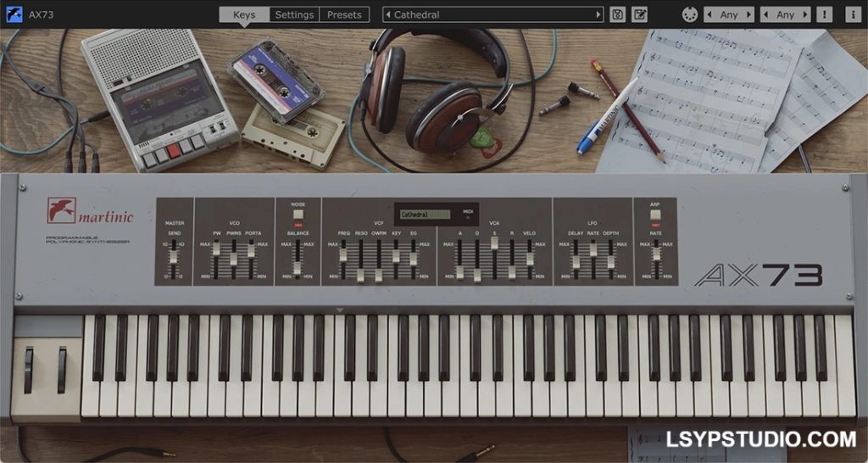Click right arrow of Any selector beside exclamation button
Screen dimensions: 868x463
coord(805,15)
